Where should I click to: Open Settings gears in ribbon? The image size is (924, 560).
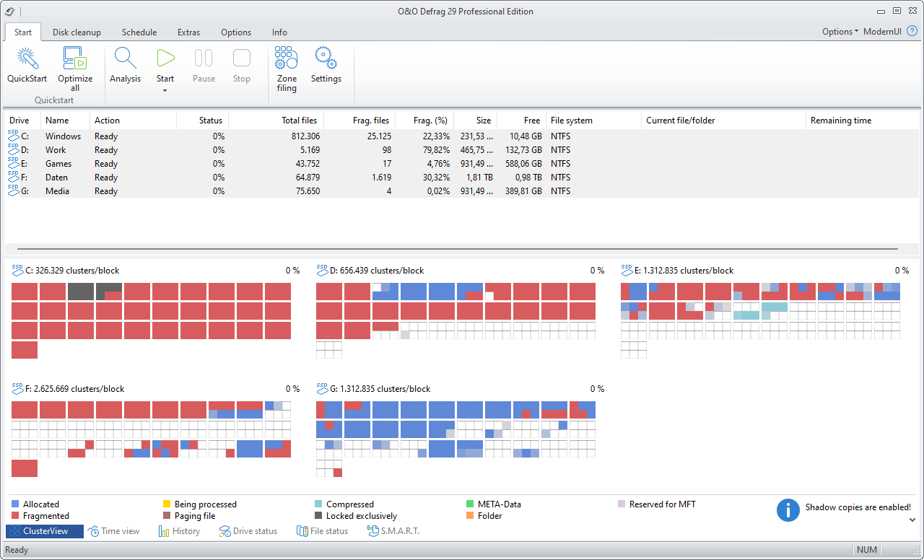pyautogui.click(x=326, y=58)
